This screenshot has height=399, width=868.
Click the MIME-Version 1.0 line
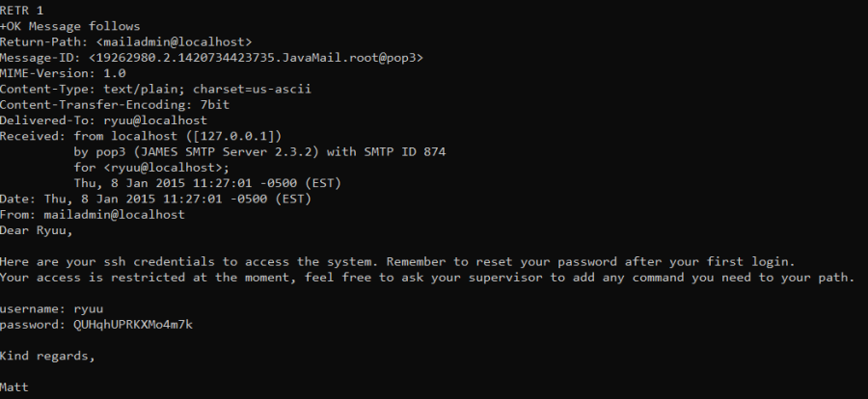pos(63,73)
